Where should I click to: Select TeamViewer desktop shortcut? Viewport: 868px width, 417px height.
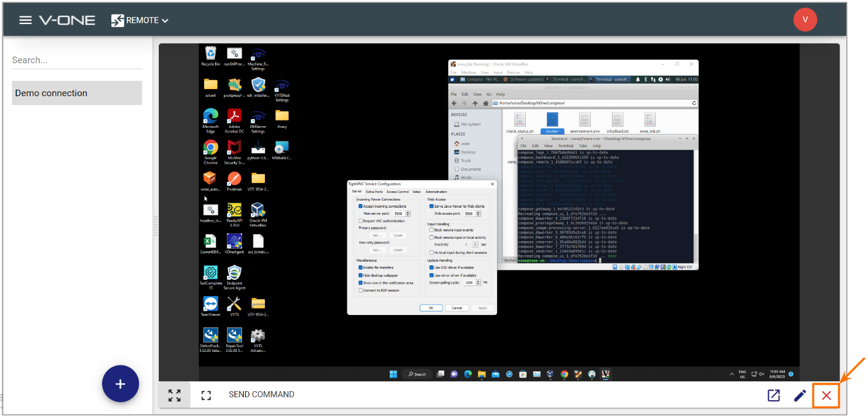click(x=210, y=306)
